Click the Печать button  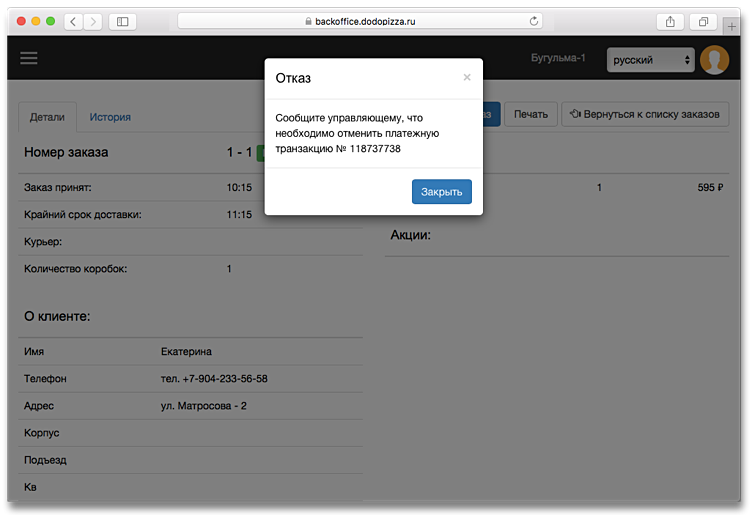click(x=531, y=114)
